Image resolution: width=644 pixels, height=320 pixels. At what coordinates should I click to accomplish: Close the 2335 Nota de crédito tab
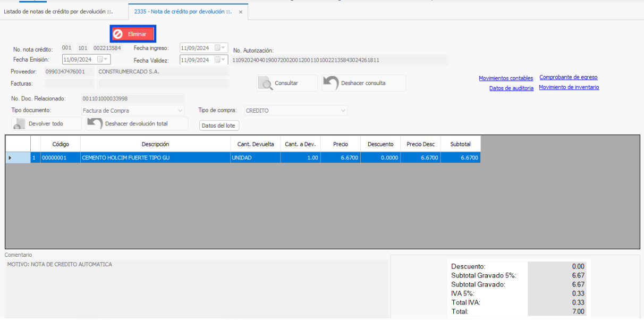(x=241, y=12)
